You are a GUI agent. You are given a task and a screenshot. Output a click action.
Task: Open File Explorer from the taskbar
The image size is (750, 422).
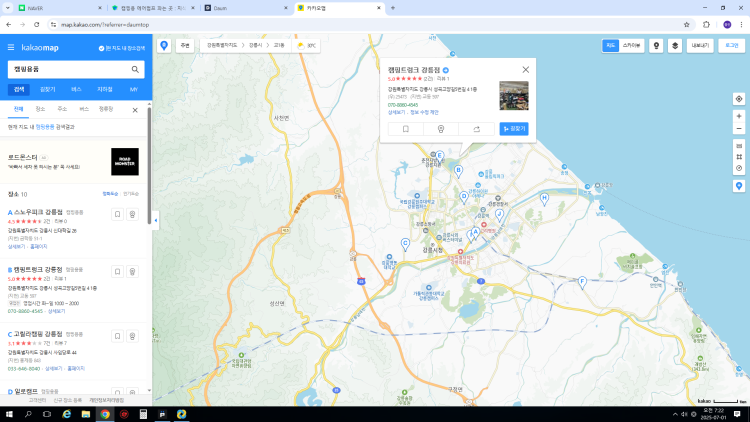click(x=86, y=414)
